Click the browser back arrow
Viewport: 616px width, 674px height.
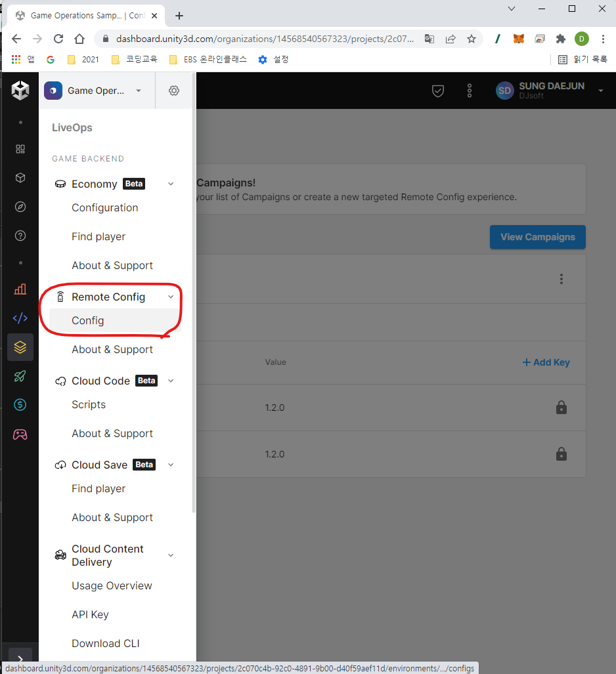(16, 39)
